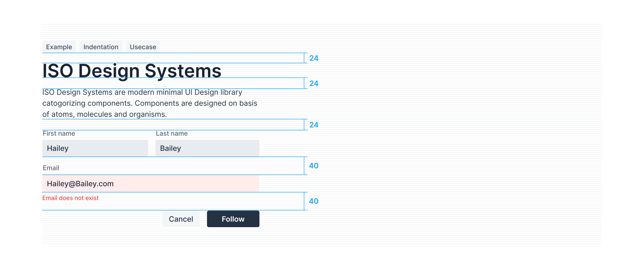
Task: Click the 24 spacing label between heading and paragraph
Action: pos(313,83)
